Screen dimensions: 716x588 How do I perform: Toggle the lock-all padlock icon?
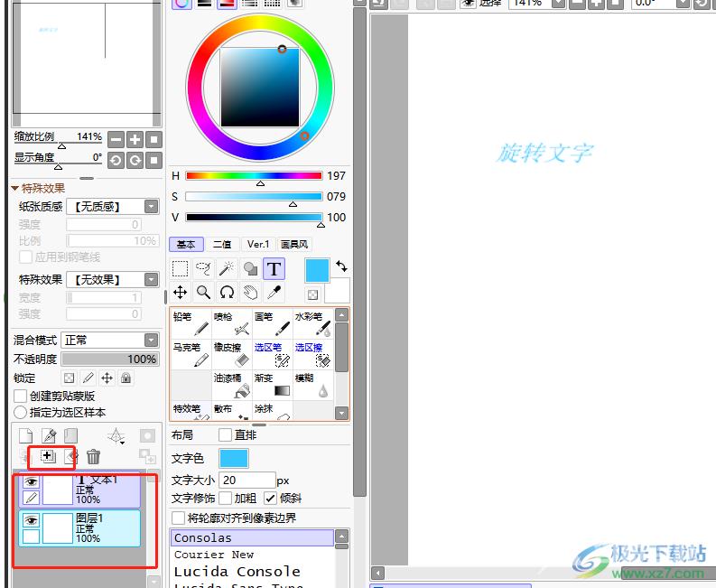coord(126,378)
